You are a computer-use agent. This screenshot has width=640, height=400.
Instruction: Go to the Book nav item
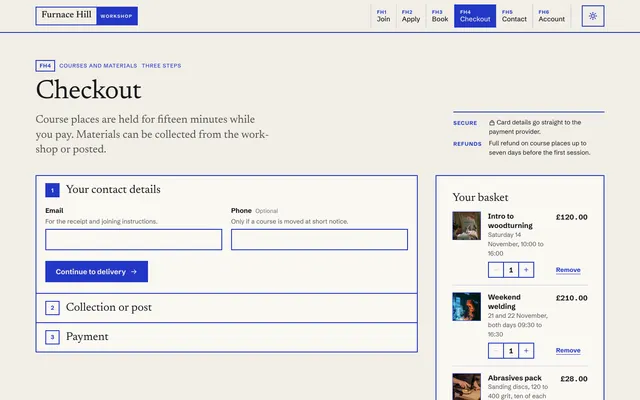click(440, 16)
